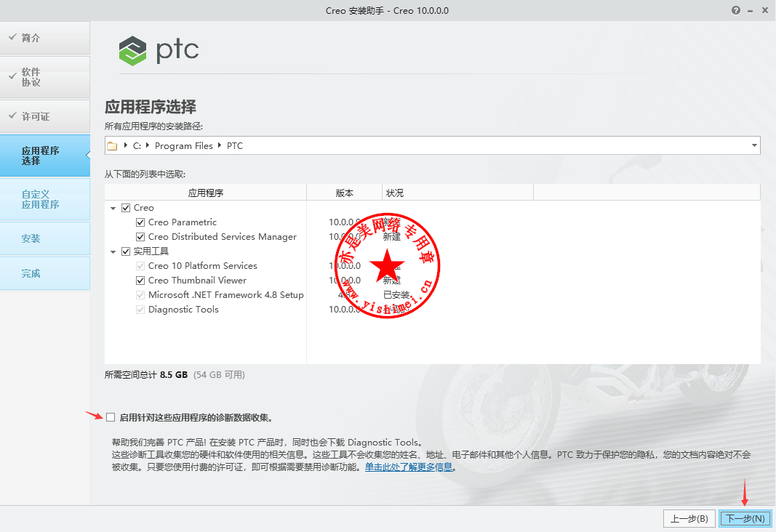
Task: Click the 版本 column header
Action: (x=345, y=193)
